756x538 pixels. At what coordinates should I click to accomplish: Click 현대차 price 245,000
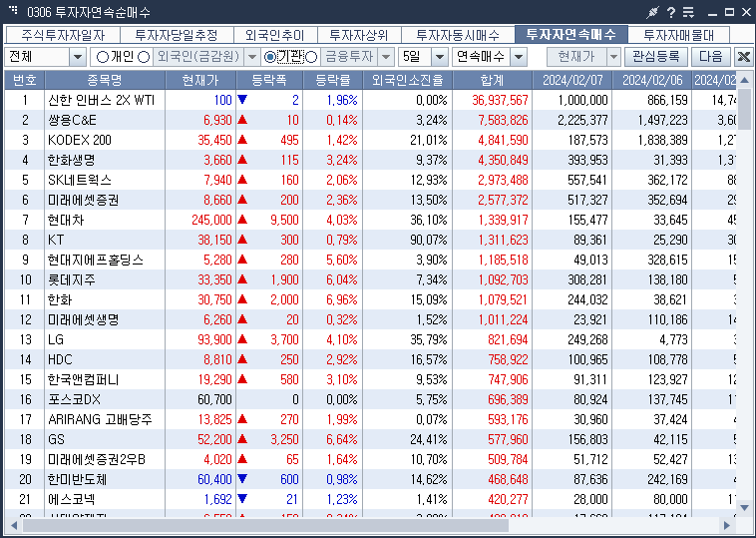[x=211, y=221]
